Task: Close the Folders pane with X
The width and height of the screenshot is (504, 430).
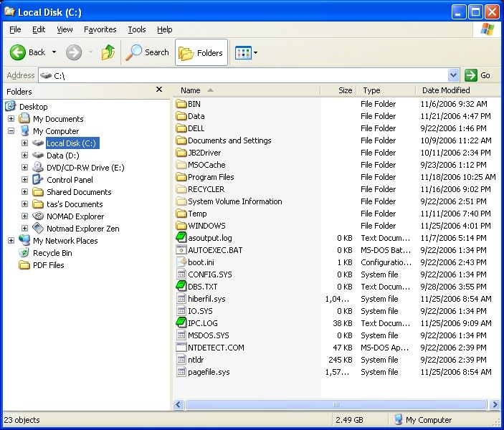Action: coord(158,90)
